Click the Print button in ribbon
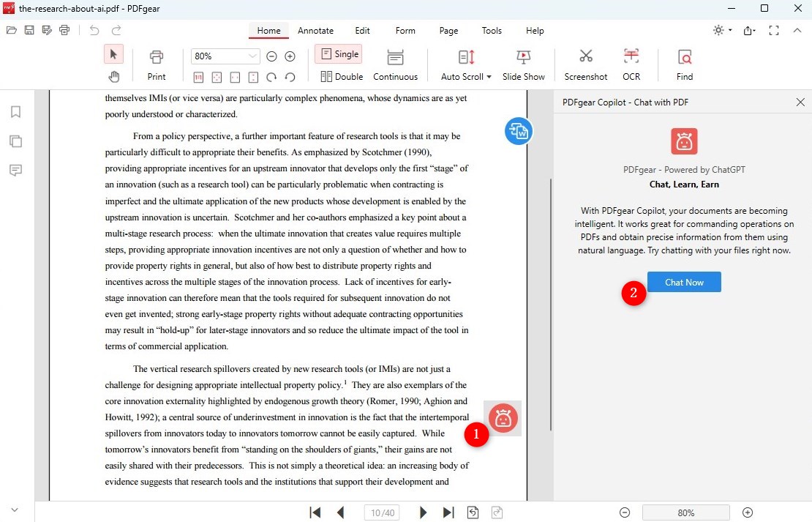812x522 pixels. point(157,65)
